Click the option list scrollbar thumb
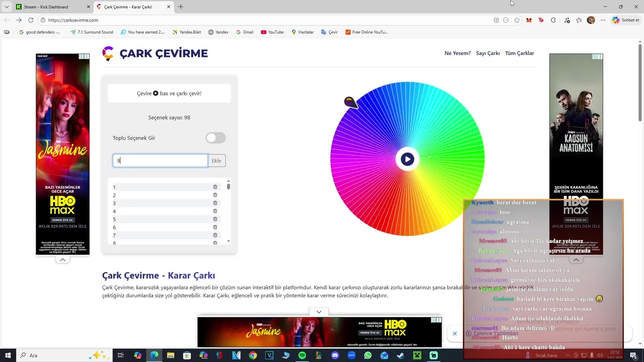 (228, 187)
